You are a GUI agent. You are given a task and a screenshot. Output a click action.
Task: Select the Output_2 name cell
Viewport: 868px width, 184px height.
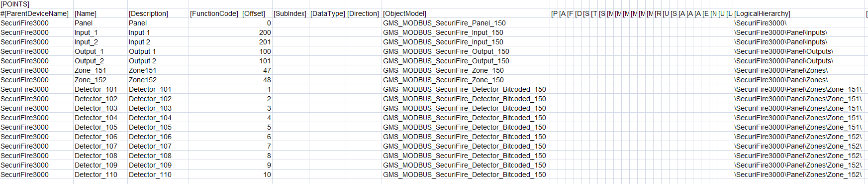click(x=100, y=61)
